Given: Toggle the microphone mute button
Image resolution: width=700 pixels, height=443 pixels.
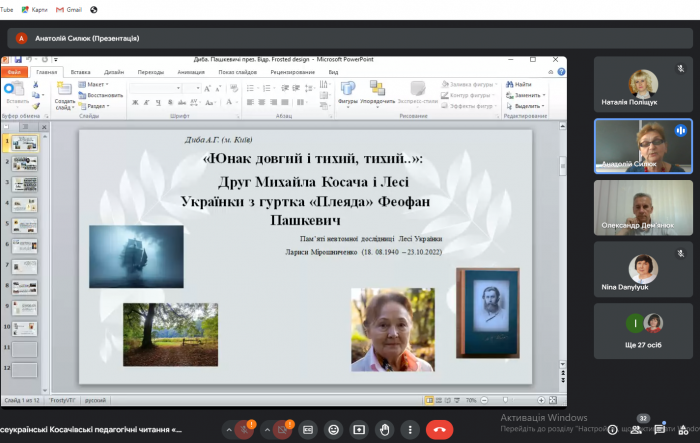Looking at the screenshot, I should point(243,430).
